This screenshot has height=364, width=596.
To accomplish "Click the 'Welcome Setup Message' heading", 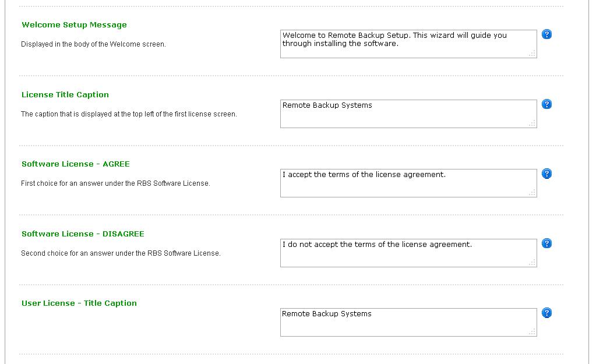I will (74, 25).
